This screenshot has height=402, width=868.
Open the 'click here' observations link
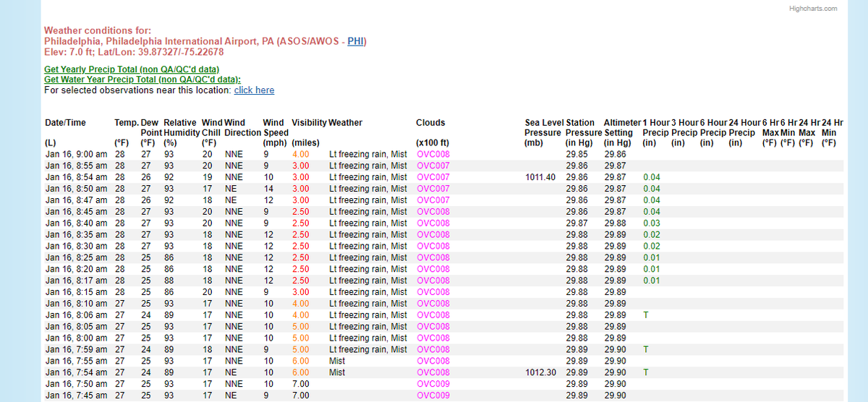[254, 90]
